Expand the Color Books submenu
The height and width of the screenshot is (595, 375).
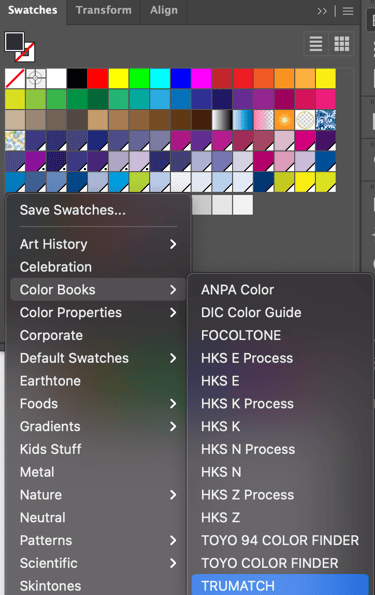click(98, 290)
